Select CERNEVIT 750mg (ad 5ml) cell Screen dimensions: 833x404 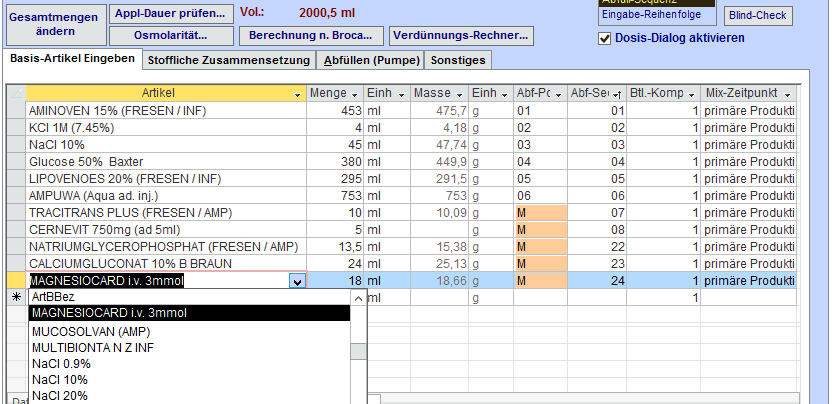[x=166, y=230]
